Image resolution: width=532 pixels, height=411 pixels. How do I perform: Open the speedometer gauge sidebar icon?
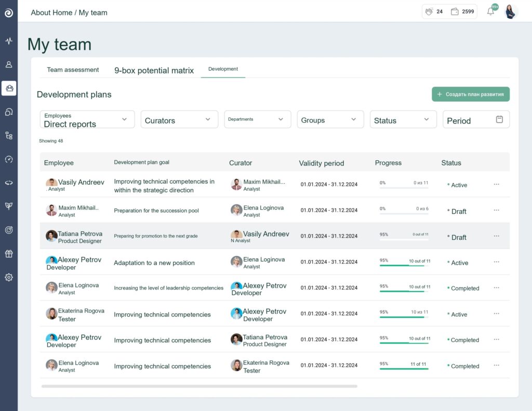9,159
